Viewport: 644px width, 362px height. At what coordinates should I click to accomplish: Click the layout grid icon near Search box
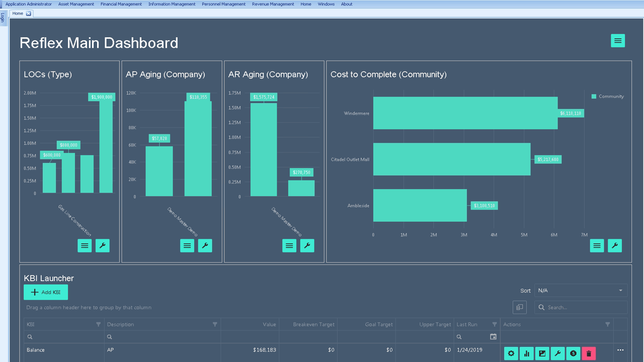pyautogui.click(x=519, y=307)
